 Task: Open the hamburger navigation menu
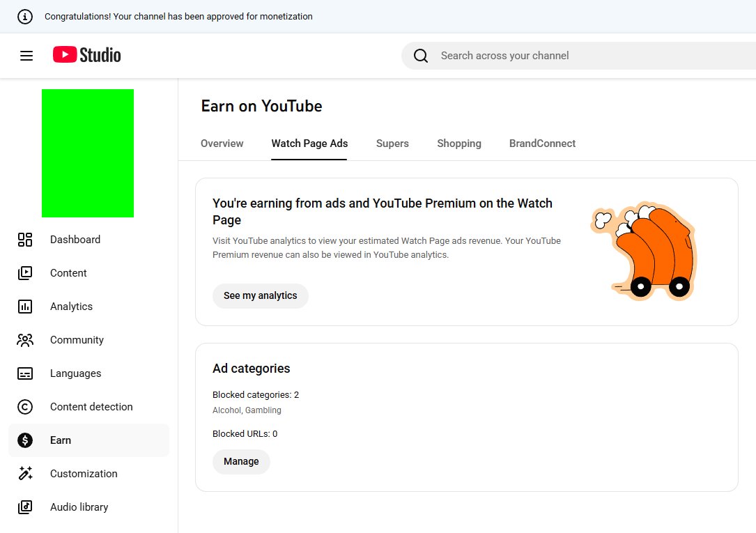point(26,56)
